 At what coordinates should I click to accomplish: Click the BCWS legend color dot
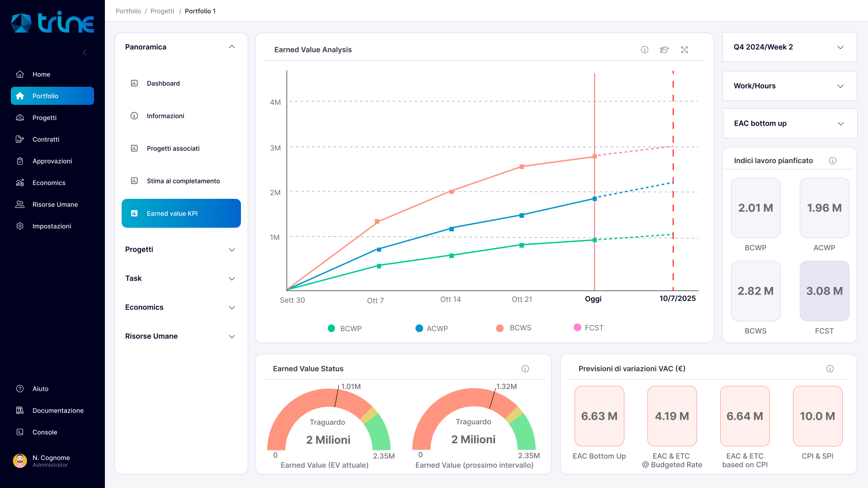click(x=500, y=328)
